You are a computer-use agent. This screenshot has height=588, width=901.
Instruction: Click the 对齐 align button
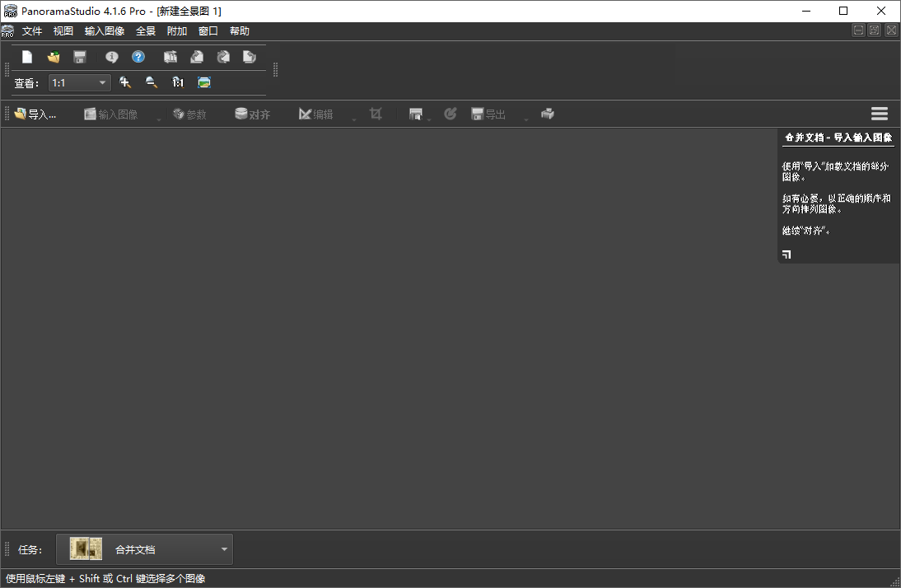(253, 114)
